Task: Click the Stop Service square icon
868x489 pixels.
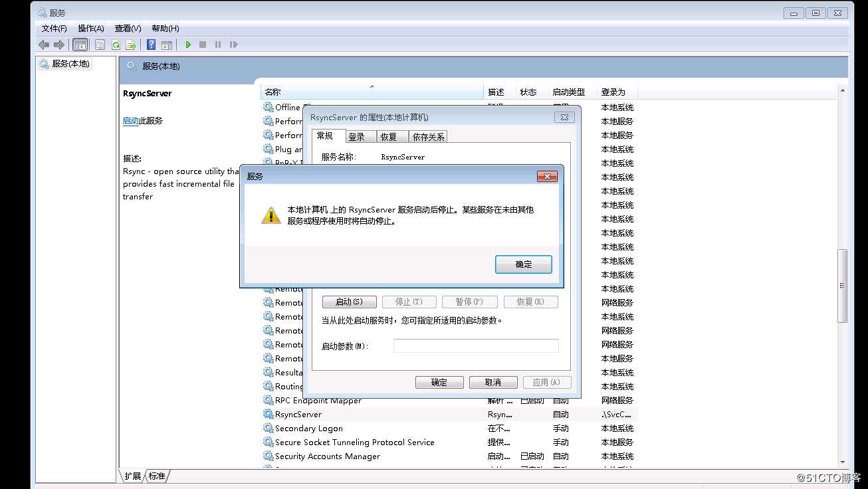Action: point(203,45)
